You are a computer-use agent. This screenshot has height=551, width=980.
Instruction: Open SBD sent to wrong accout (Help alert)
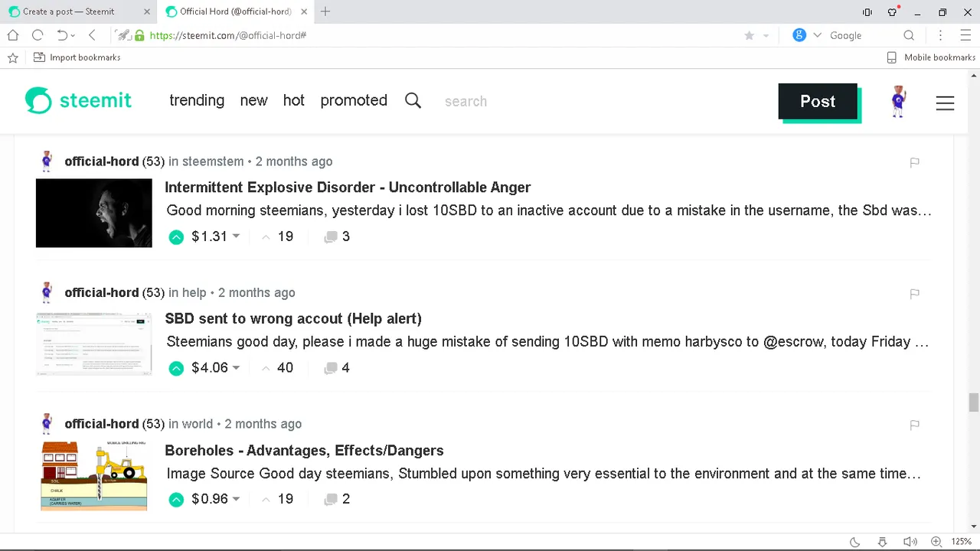pyautogui.click(x=293, y=319)
